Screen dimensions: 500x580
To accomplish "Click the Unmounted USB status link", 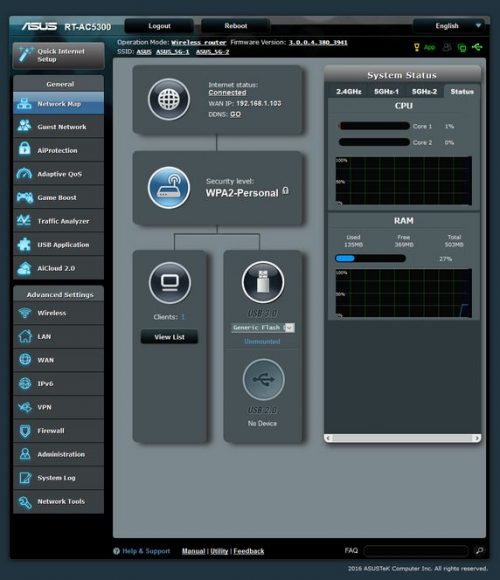I will coord(262,341).
